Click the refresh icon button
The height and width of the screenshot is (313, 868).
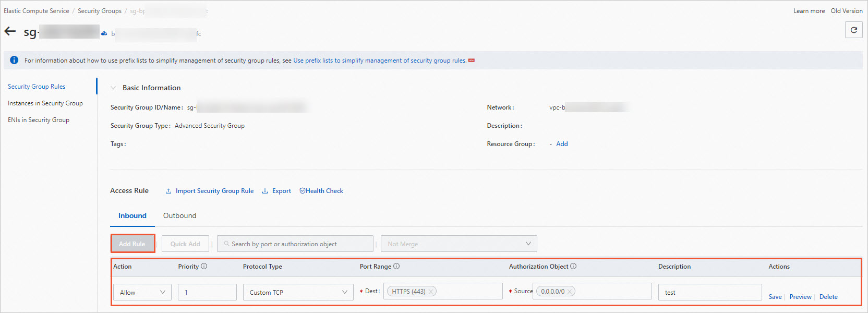[854, 30]
